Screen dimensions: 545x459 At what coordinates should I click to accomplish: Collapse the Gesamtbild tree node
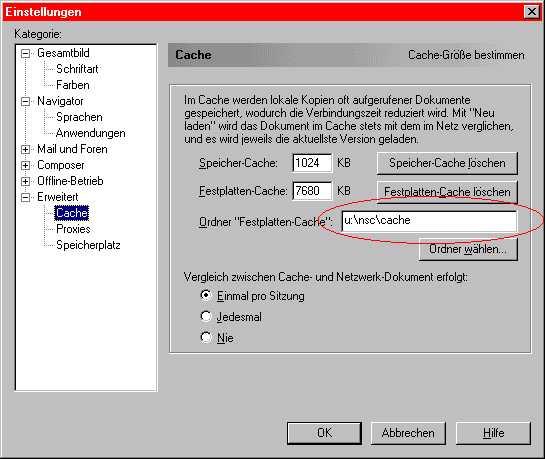coord(25,54)
